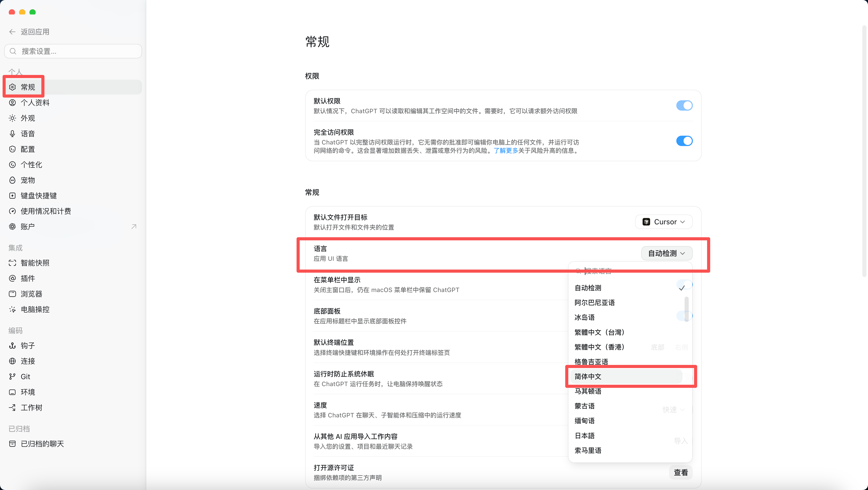Click the anchor icon beside 钩子

[12, 346]
